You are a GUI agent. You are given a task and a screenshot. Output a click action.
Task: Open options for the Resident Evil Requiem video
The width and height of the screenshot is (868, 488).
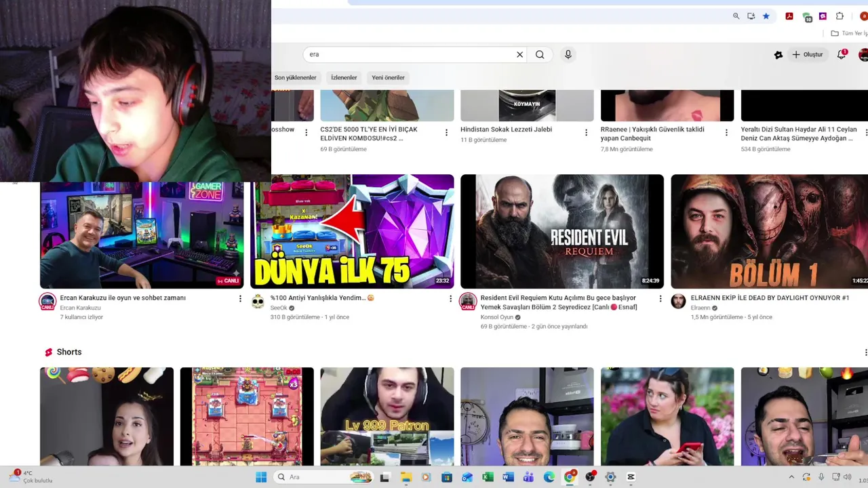[x=660, y=298]
